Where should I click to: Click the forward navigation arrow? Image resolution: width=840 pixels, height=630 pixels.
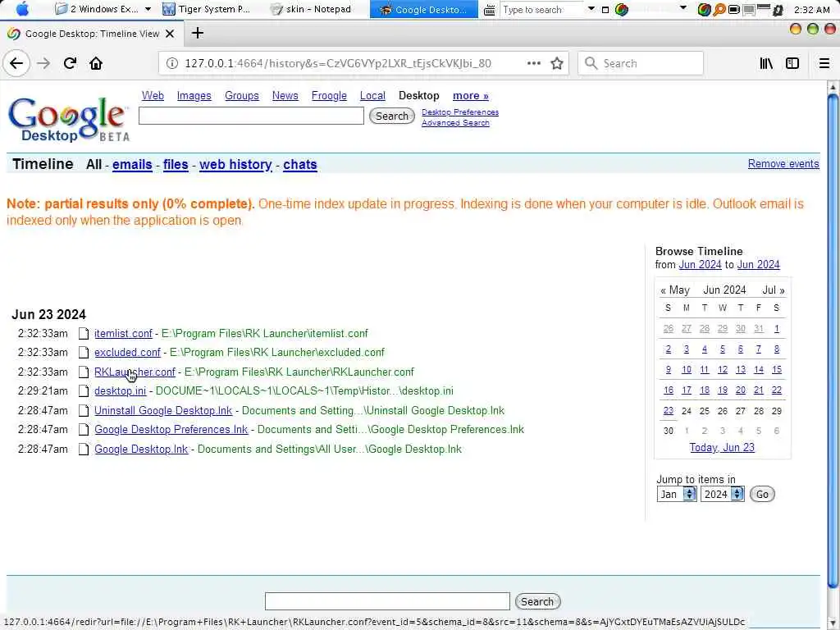pyautogui.click(x=43, y=63)
